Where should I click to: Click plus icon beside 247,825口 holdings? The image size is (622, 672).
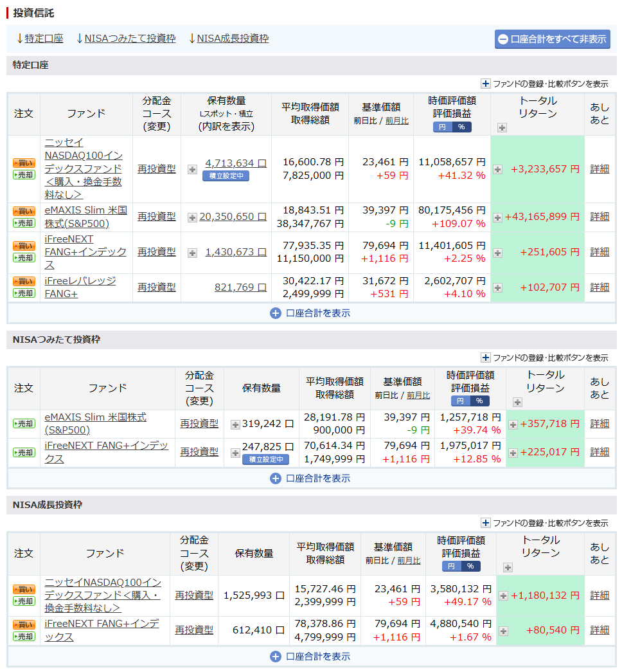pyautogui.click(x=235, y=447)
